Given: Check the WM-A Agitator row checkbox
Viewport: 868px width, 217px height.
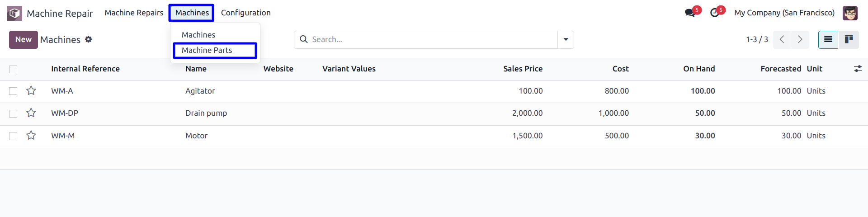Looking at the screenshot, I should point(13,91).
